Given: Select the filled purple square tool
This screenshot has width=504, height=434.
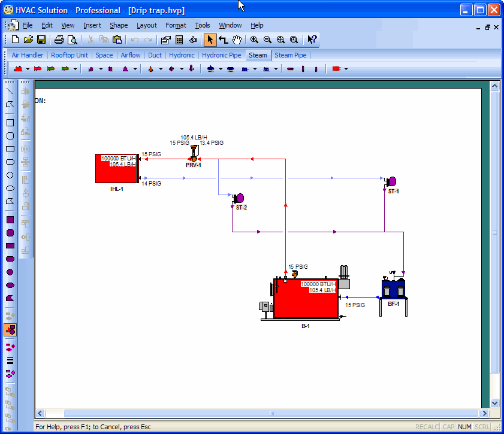Looking at the screenshot, I should [x=10, y=220].
